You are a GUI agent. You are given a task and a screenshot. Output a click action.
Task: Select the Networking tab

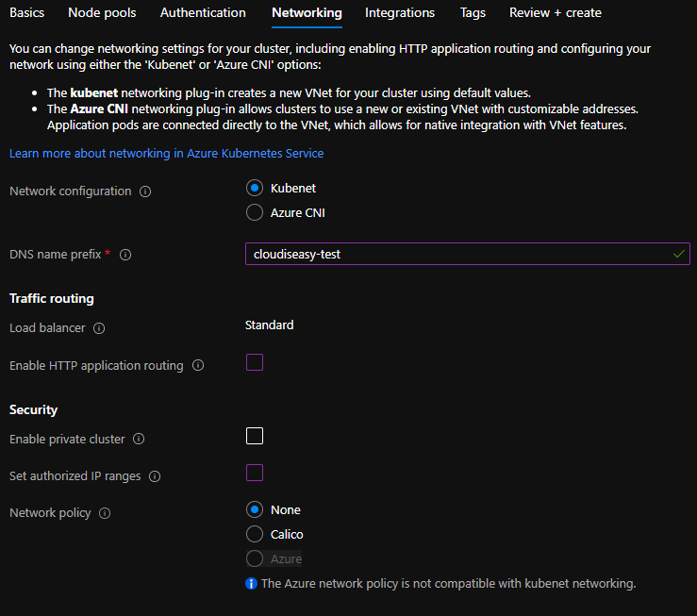point(307,12)
